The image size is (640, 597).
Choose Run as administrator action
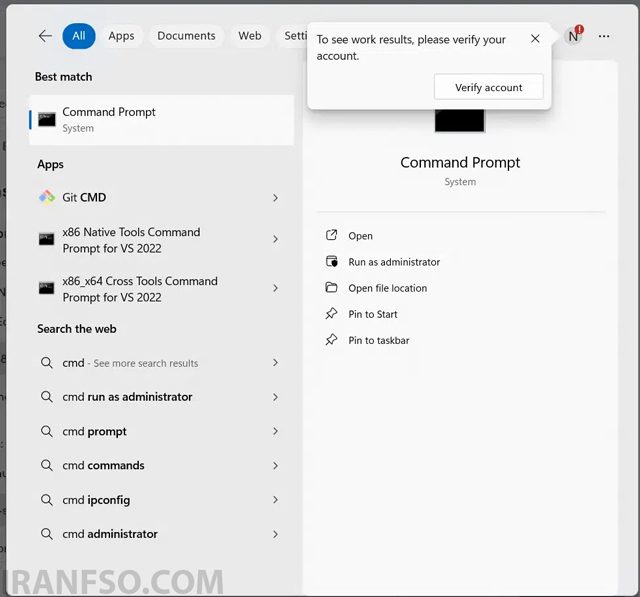point(394,262)
